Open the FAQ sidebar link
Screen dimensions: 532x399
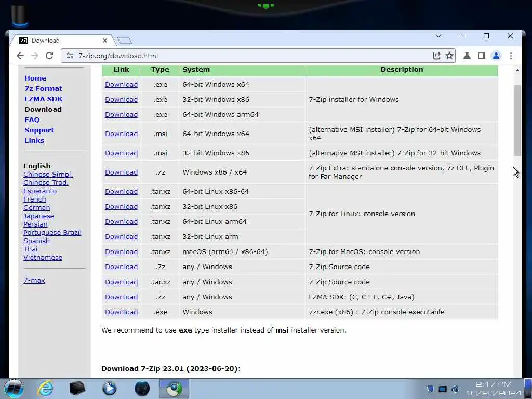[32, 120]
